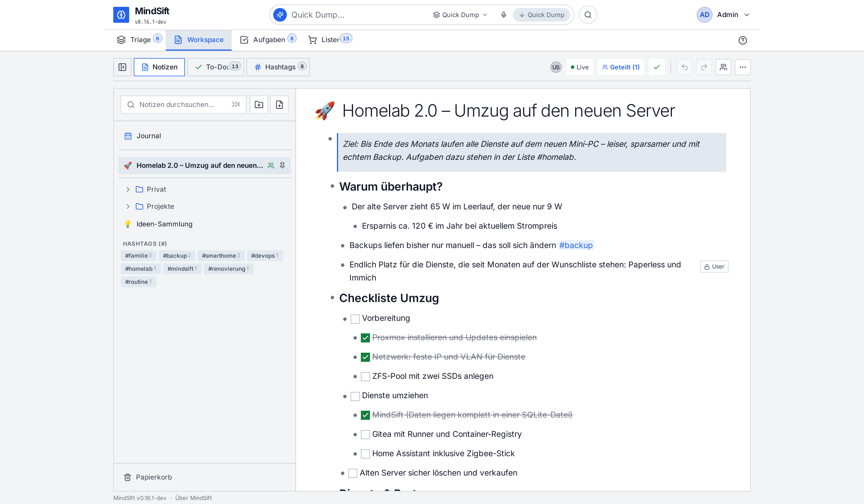Image resolution: width=864 pixels, height=504 pixels.
Task: Open the Papierkorb trash folder
Action: [204, 477]
